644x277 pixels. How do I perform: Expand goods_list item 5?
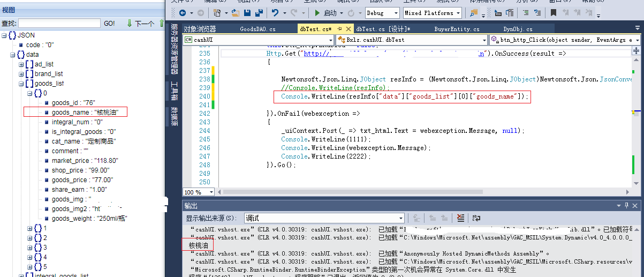coord(30,267)
